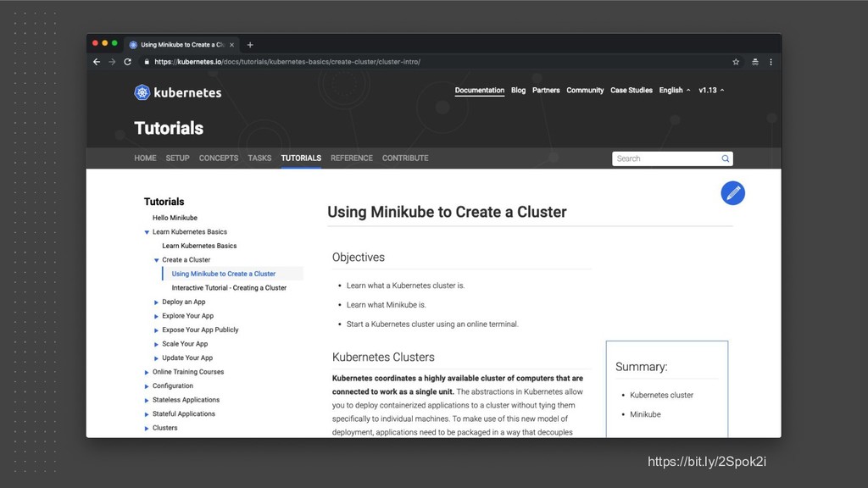
Task: Select the Using Minikube browser tab
Action: tap(182, 45)
